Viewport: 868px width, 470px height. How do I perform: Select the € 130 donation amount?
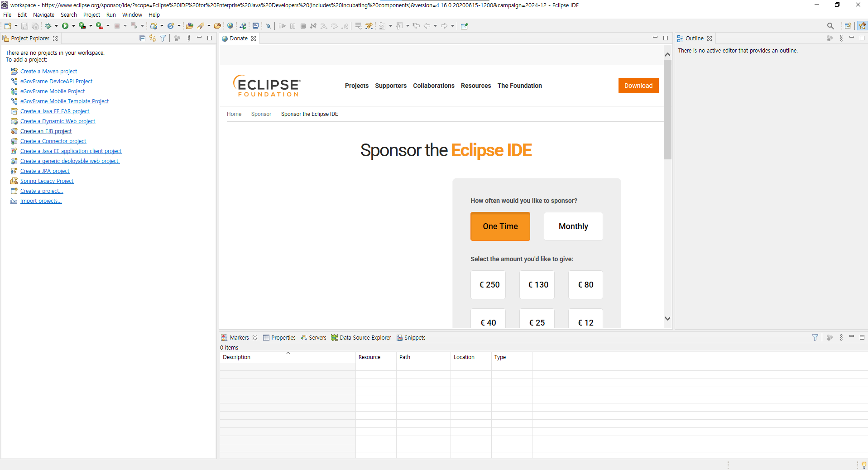click(537, 285)
